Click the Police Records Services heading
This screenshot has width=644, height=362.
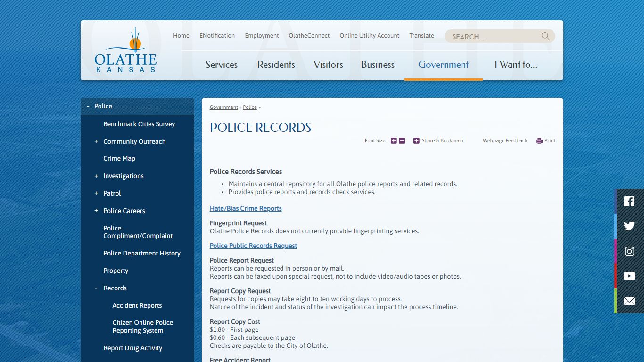tap(246, 172)
